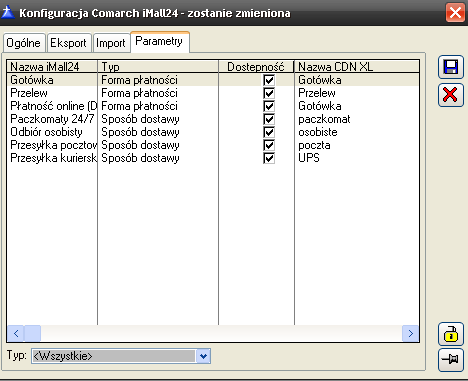The height and width of the screenshot is (381, 468).
Task: Close the Konfiguracja Comarch iMall24 window
Action: pyautogui.click(x=455, y=13)
